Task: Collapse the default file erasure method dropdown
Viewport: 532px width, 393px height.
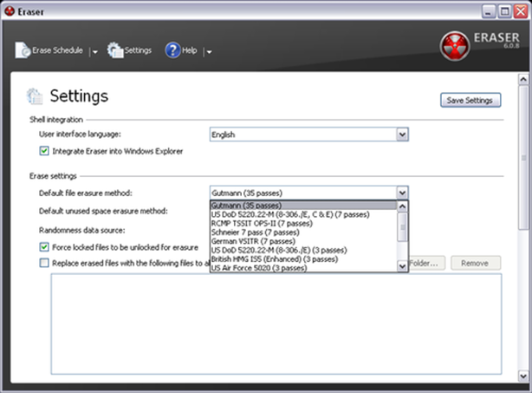Action: [x=402, y=193]
